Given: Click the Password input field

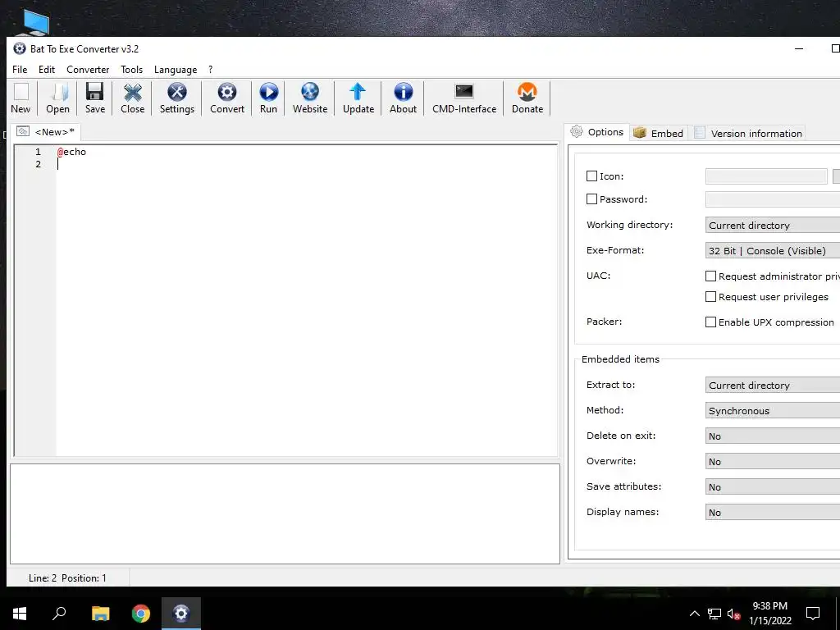Looking at the screenshot, I should click(773, 199).
